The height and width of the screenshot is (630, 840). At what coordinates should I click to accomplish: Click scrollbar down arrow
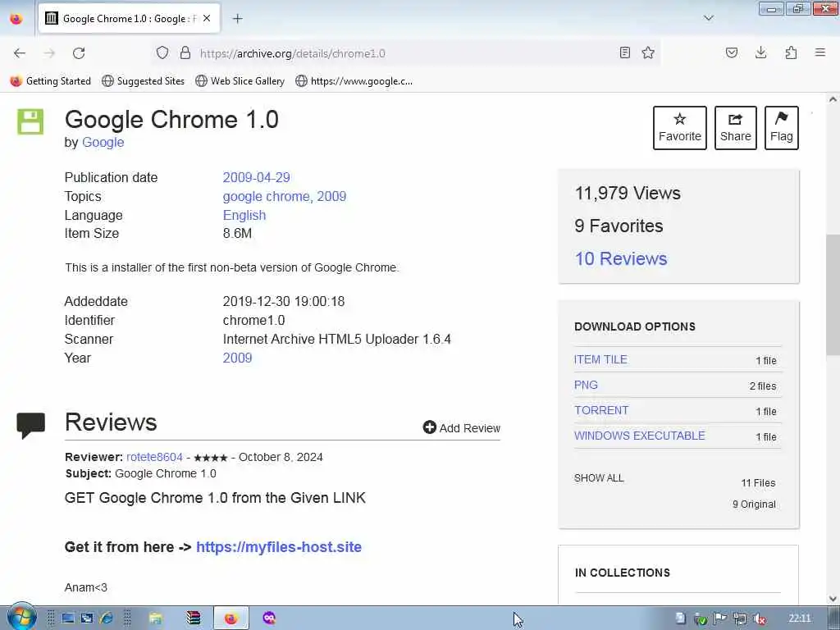click(x=833, y=599)
